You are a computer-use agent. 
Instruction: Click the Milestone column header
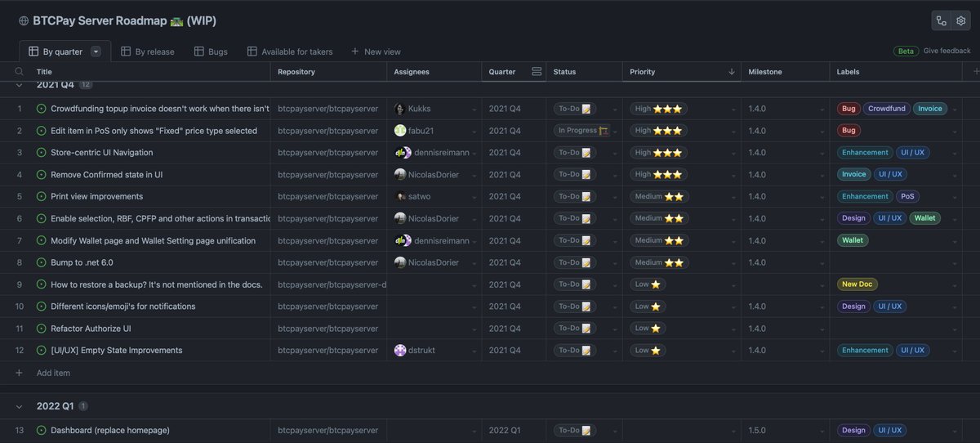pyautogui.click(x=765, y=72)
